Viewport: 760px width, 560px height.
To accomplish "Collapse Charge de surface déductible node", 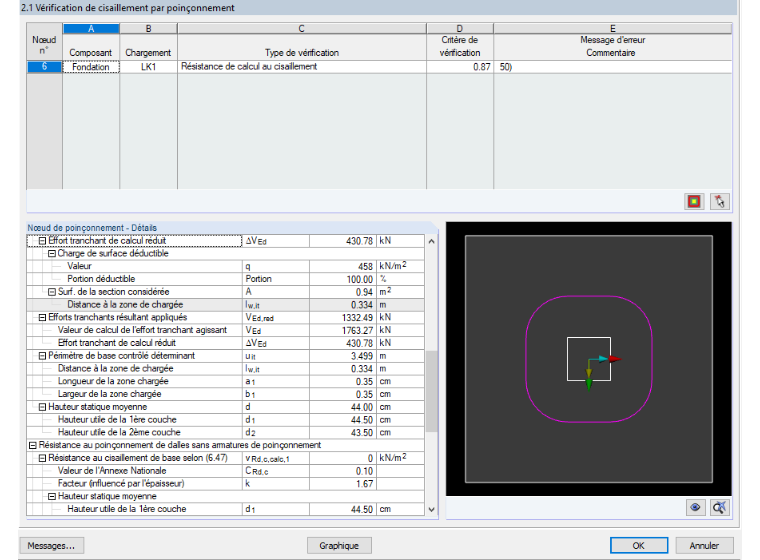I will (52, 253).
